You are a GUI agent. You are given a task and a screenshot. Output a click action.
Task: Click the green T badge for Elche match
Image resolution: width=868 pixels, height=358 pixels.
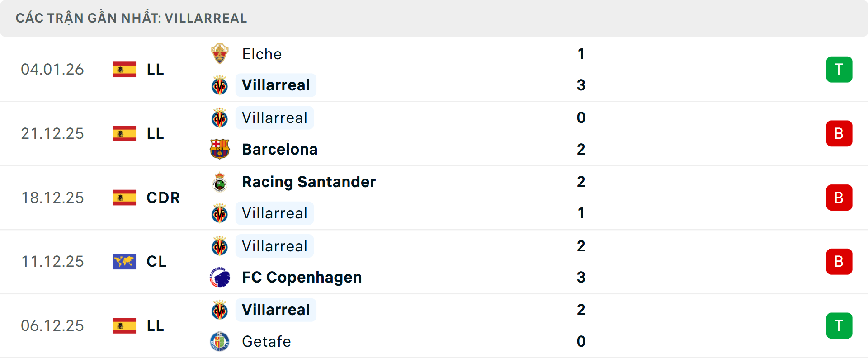[x=839, y=70]
